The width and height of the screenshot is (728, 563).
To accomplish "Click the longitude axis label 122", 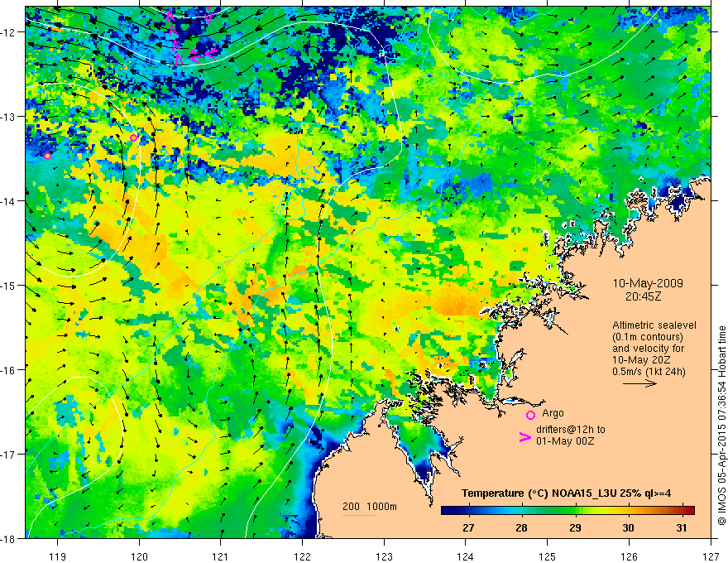I will click(x=302, y=556).
